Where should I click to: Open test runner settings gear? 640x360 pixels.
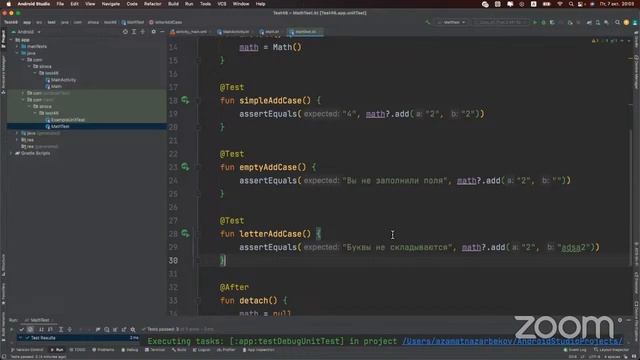pyautogui.click(x=133, y=329)
